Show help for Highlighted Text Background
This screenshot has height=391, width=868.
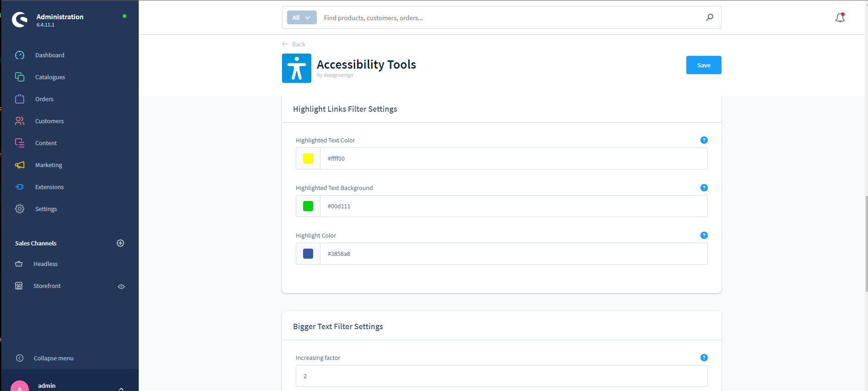pyautogui.click(x=704, y=188)
